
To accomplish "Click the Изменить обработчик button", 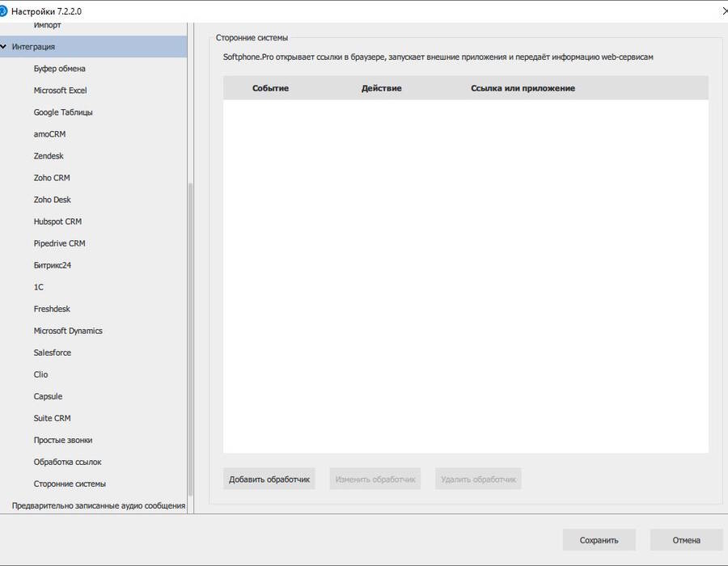I will [x=375, y=479].
